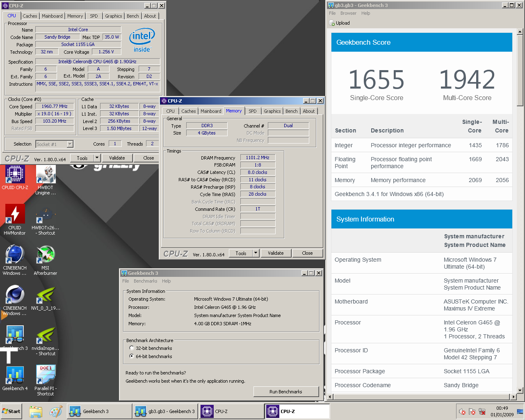The image size is (525, 420).
Task: Click Close button in CPU-Z Memory window
Action: coord(307,253)
